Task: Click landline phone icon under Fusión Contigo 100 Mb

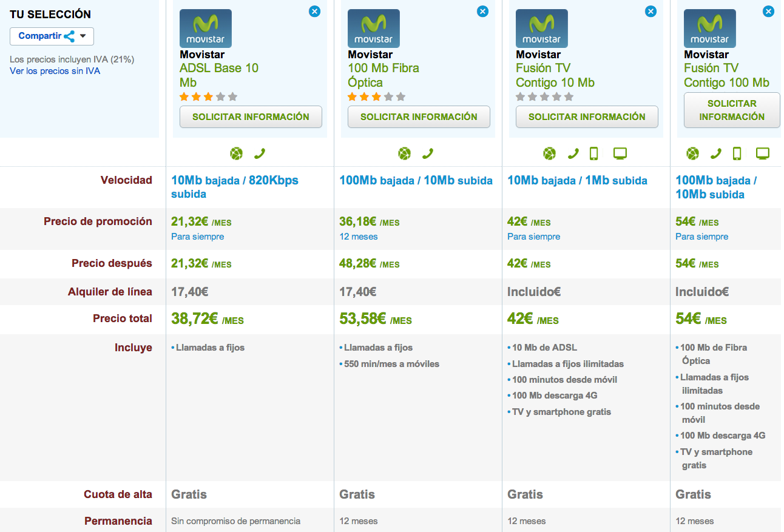Action: [716, 154]
